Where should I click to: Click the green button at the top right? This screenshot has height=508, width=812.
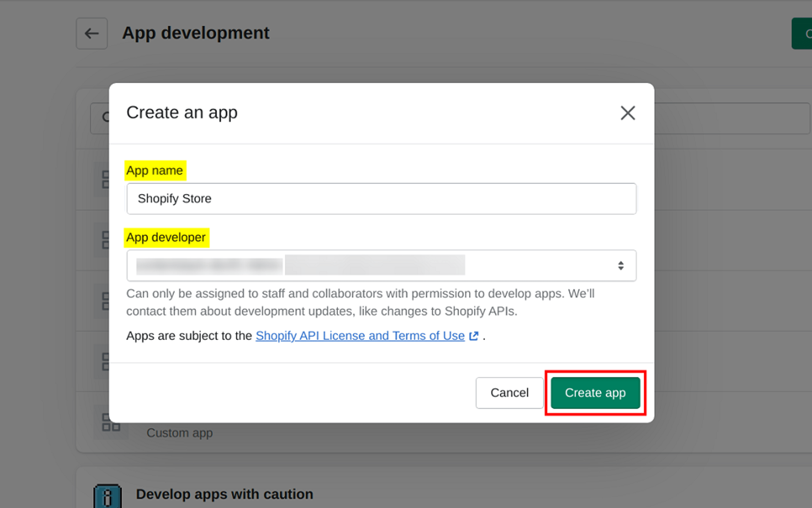[802, 34]
